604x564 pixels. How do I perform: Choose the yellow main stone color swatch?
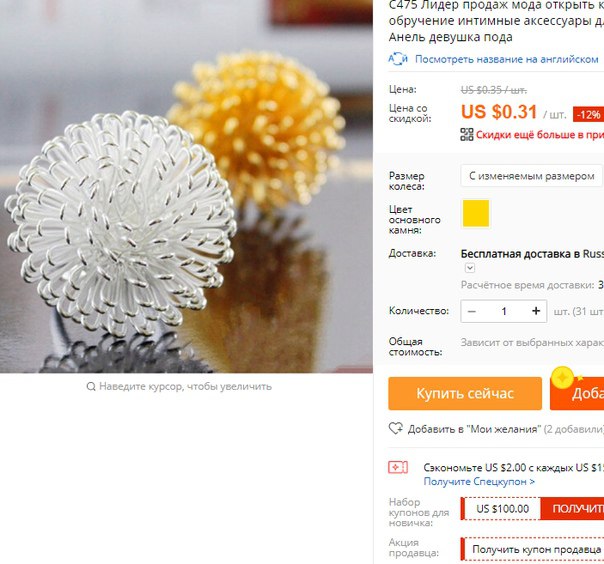[476, 213]
